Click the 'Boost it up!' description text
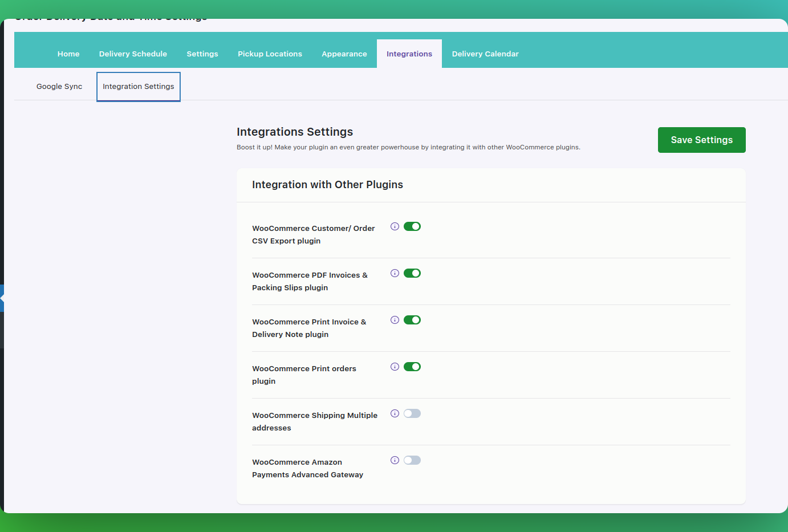This screenshot has height=532, width=788. [408, 147]
